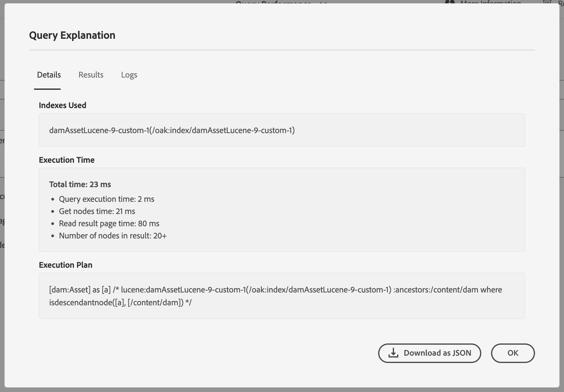564x392 pixels.
Task: Click the Execution Plan heading
Action: (x=66, y=265)
